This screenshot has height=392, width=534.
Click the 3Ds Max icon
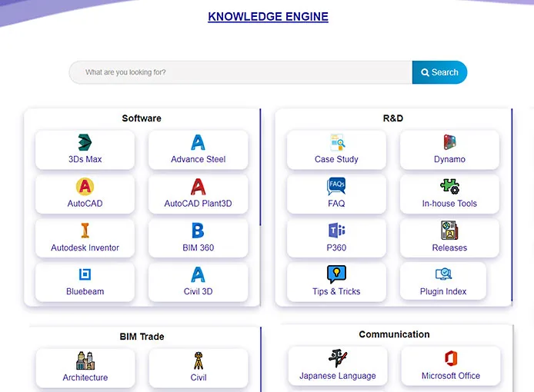[x=85, y=142]
